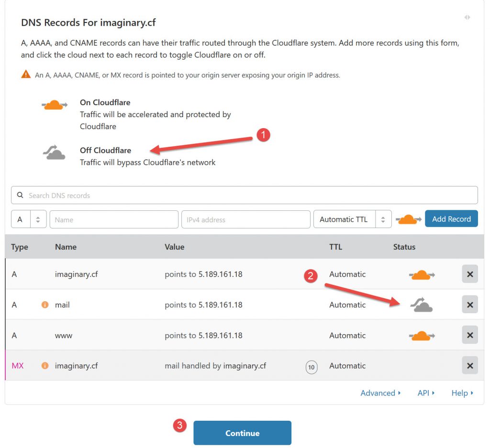Click info icon next to mail record
The image size is (490, 448).
pos(45,305)
